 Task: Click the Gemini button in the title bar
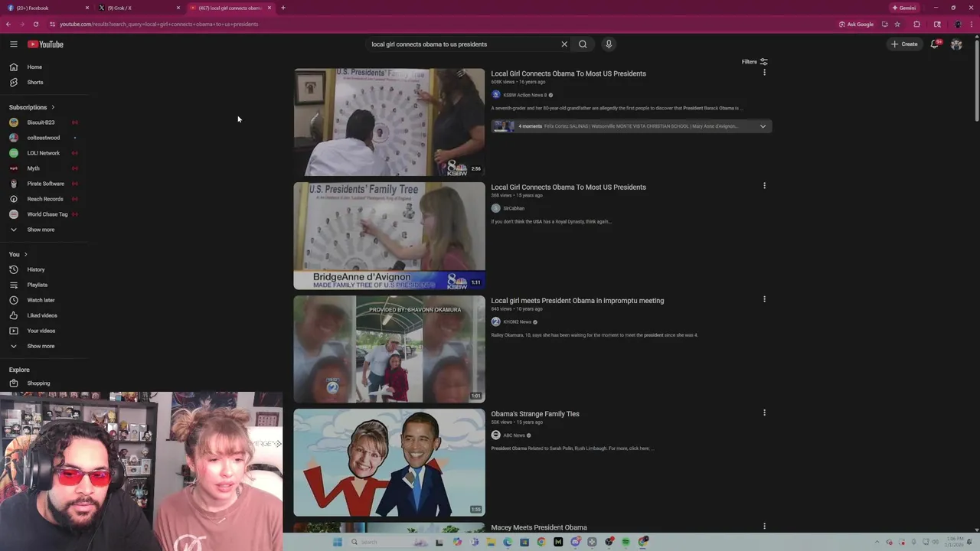tap(904, 8)
